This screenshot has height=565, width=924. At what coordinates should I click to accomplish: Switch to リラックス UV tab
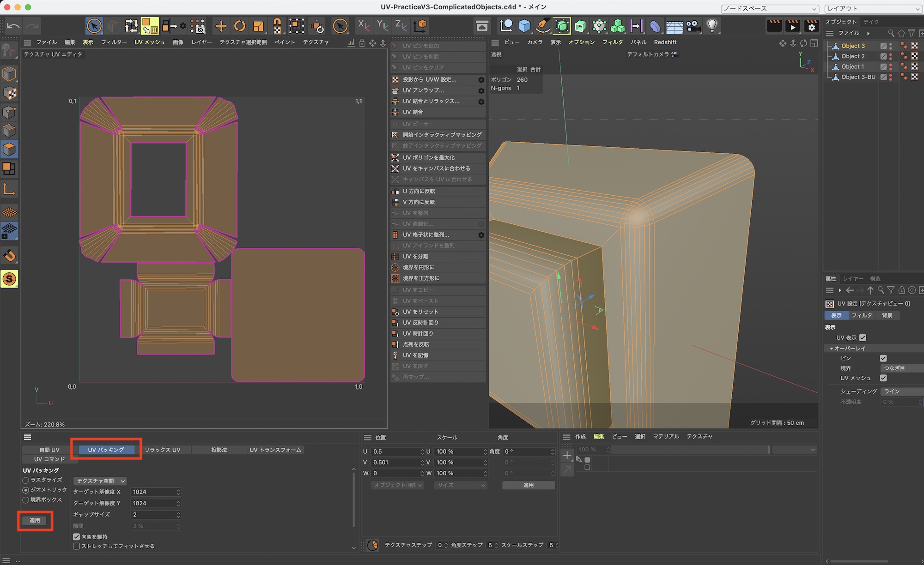coord(163,450)
